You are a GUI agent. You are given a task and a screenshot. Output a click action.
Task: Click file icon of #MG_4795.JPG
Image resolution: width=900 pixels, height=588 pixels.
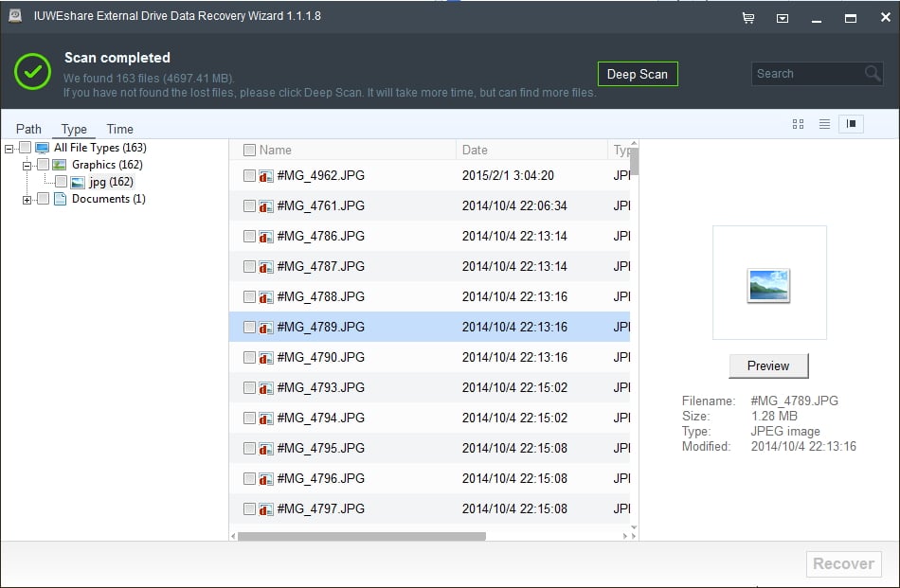(x=266, y=449)
